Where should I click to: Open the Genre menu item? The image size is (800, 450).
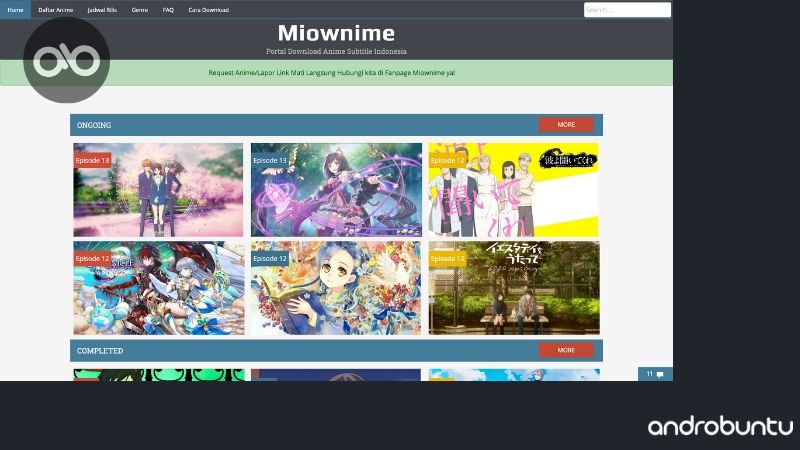tap(139, 10)
